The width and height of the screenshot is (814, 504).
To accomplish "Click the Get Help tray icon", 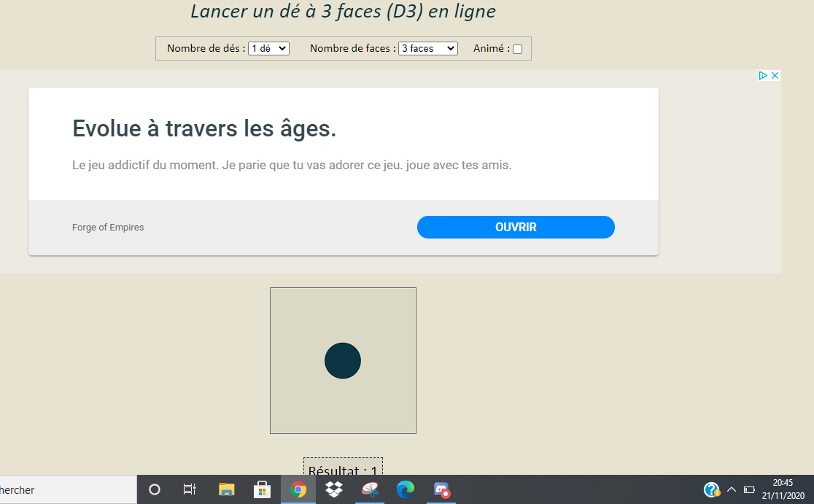I will pyautogui.click(x=712, y=489).
